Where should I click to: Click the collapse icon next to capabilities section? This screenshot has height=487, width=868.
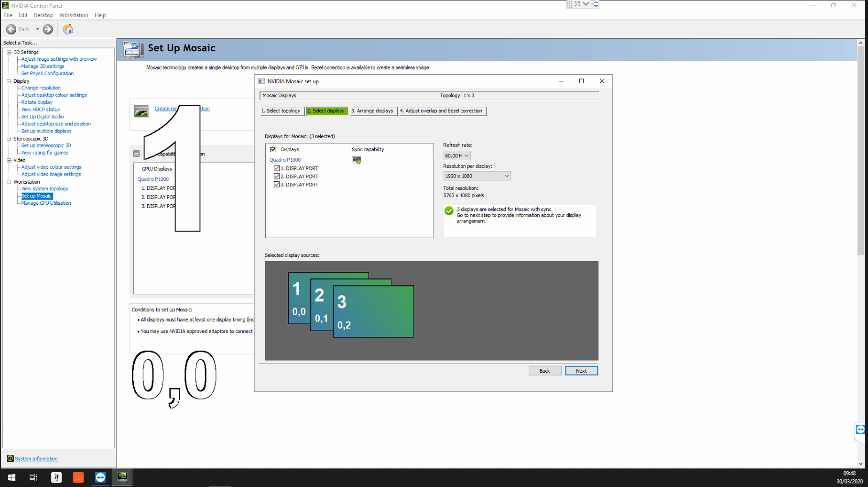[137, 154]
